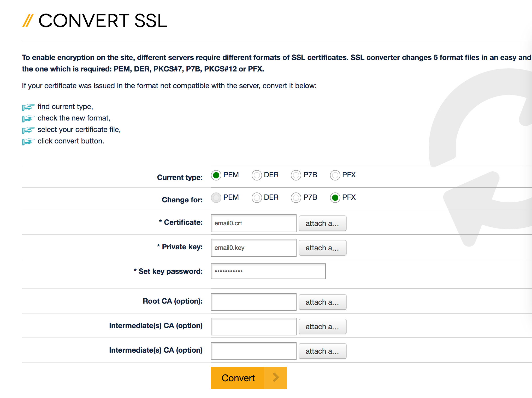Select PFX in Change for row
This screenshot has height=398, width=532.
click(x=335, y=198)
